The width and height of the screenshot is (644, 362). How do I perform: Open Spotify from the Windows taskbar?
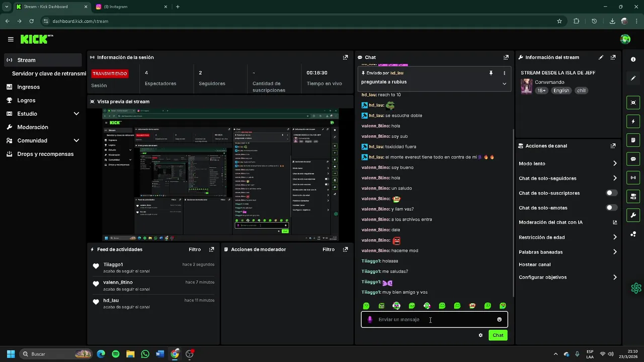116,354
